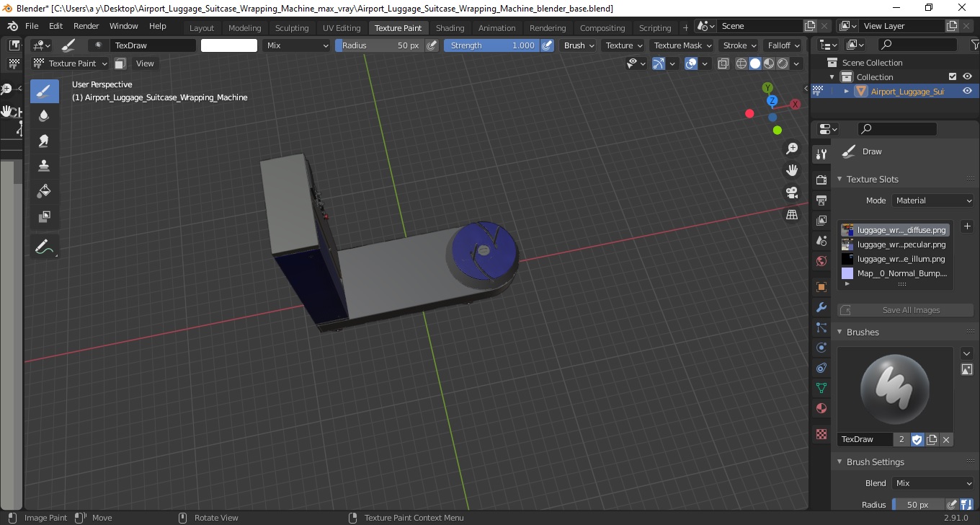Screen dimensions: 980x525
Task: Collapse the Brush Settings panel
Action: point(839,462)
